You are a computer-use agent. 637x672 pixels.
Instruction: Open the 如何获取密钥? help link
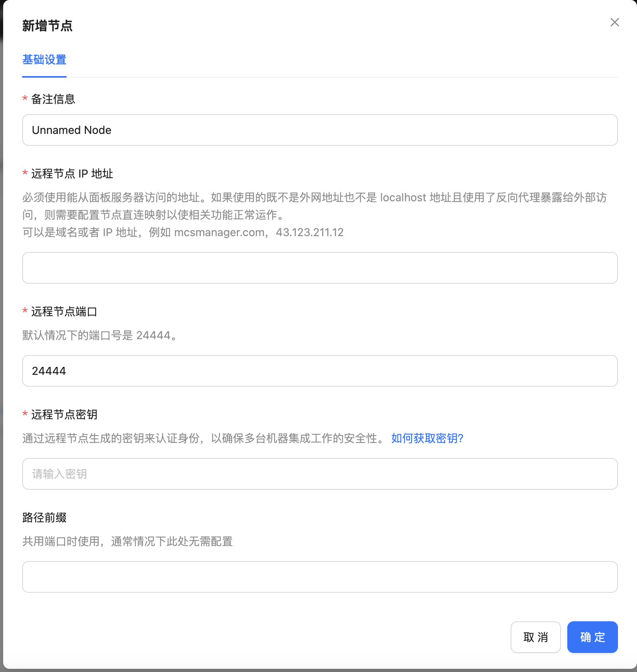click(x=427, y=438)
